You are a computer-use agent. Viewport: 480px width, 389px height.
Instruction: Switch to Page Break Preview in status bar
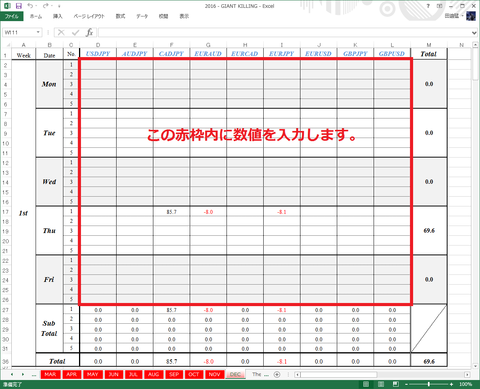(395, 384)
